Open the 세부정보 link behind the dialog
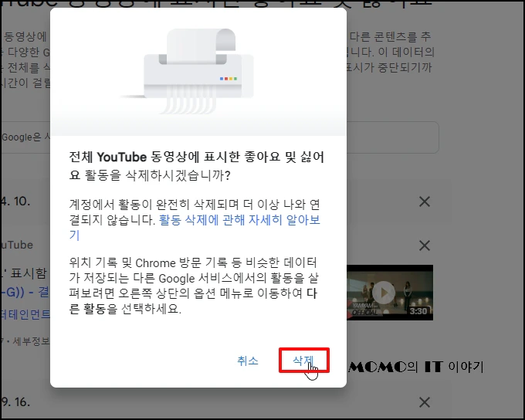 pyautogui.click(x=31, y=341)
